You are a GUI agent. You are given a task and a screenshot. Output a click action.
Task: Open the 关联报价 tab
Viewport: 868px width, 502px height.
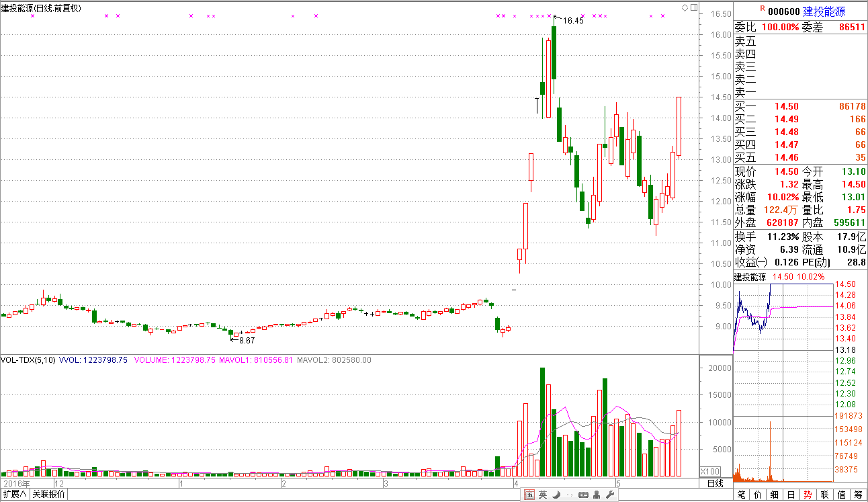point(49,495)
